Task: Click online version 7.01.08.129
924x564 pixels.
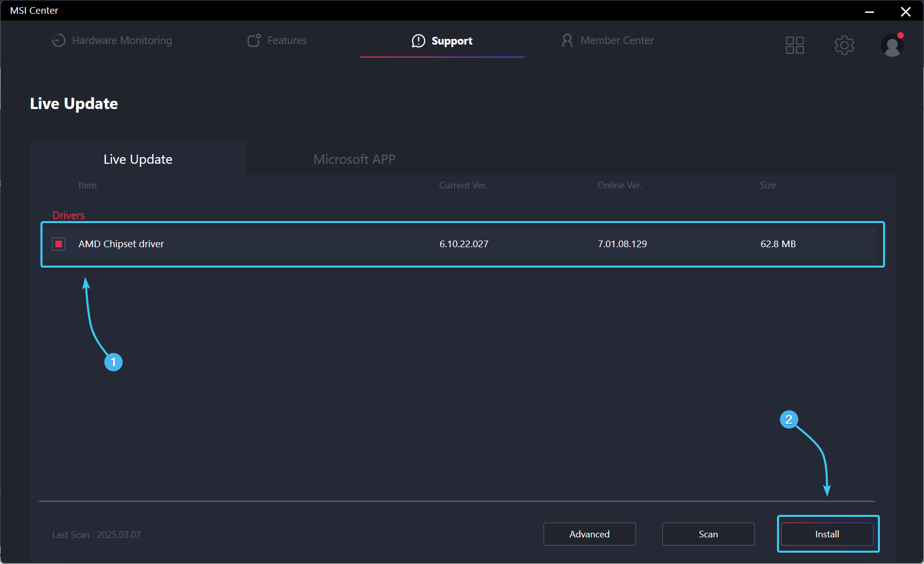Action: [x=622, y=244]
